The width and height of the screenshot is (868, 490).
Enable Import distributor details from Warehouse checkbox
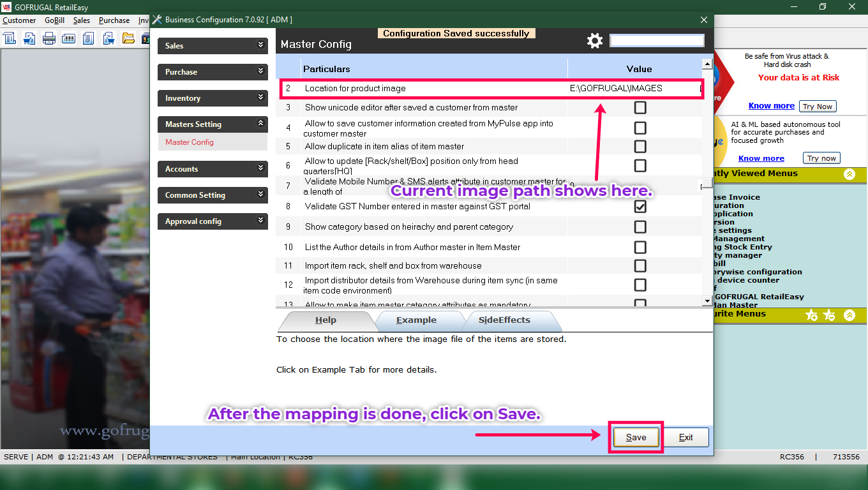point(640,285)
